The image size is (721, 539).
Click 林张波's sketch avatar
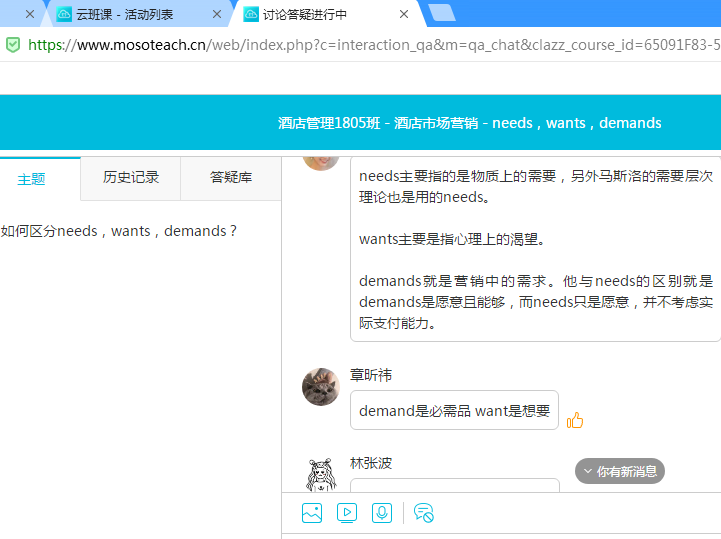tap(321, 474)
